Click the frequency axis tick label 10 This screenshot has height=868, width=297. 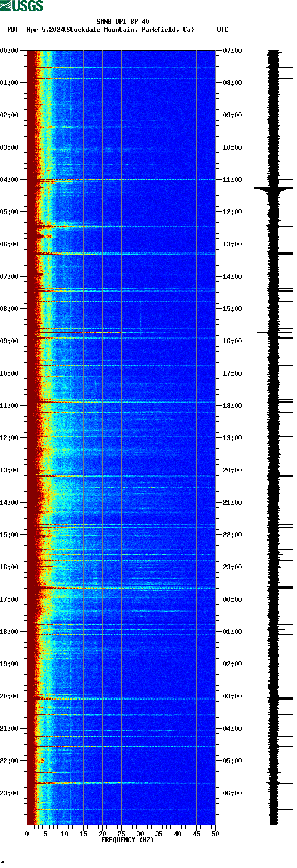click(x=65, y=834)
